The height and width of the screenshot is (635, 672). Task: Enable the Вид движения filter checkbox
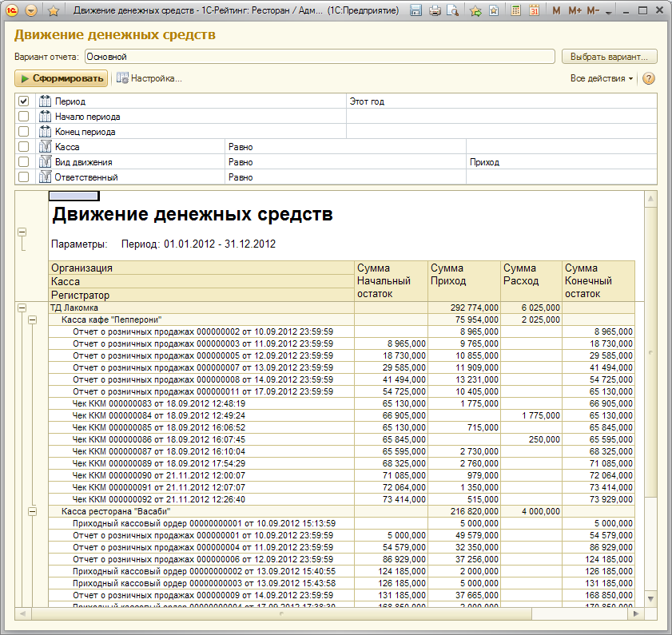(x=24, y=162)
